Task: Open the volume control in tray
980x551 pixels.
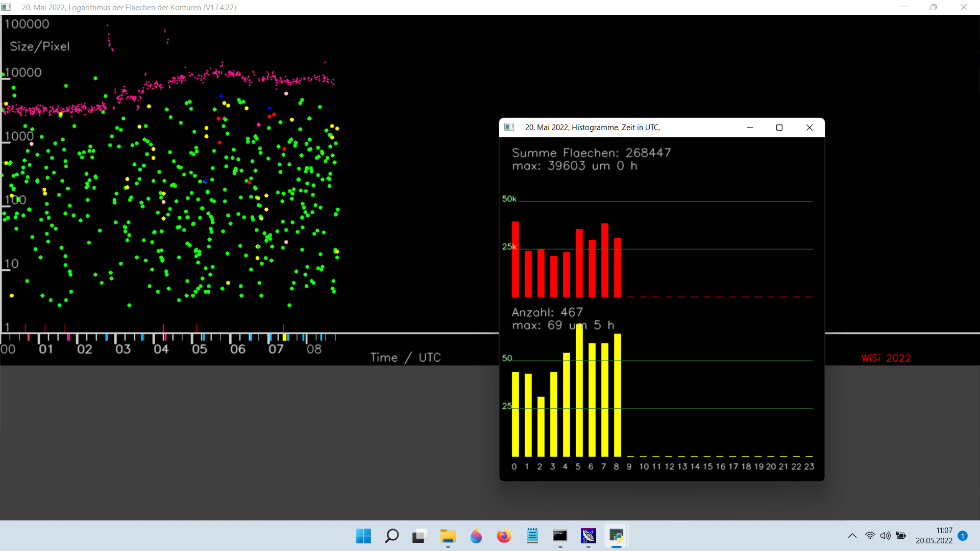Action: [885, 536]
